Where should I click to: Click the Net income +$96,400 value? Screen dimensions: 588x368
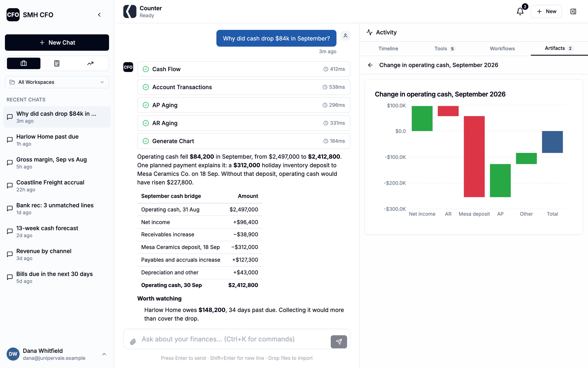click(x=245, y=222)
